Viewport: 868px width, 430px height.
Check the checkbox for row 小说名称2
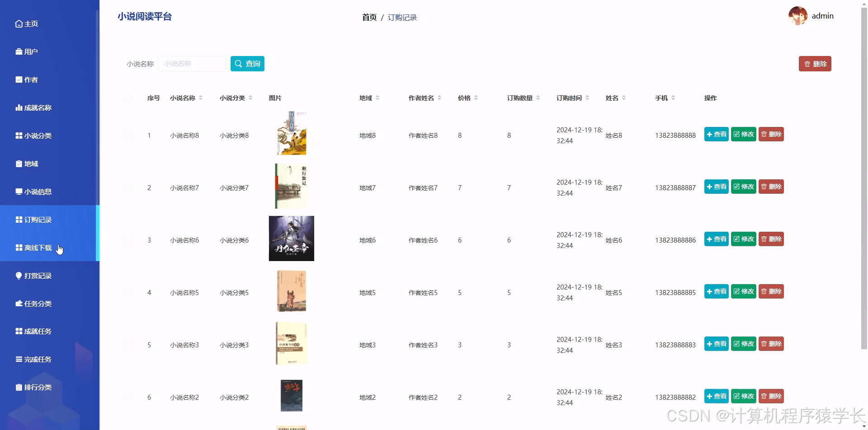click(128, 397)
